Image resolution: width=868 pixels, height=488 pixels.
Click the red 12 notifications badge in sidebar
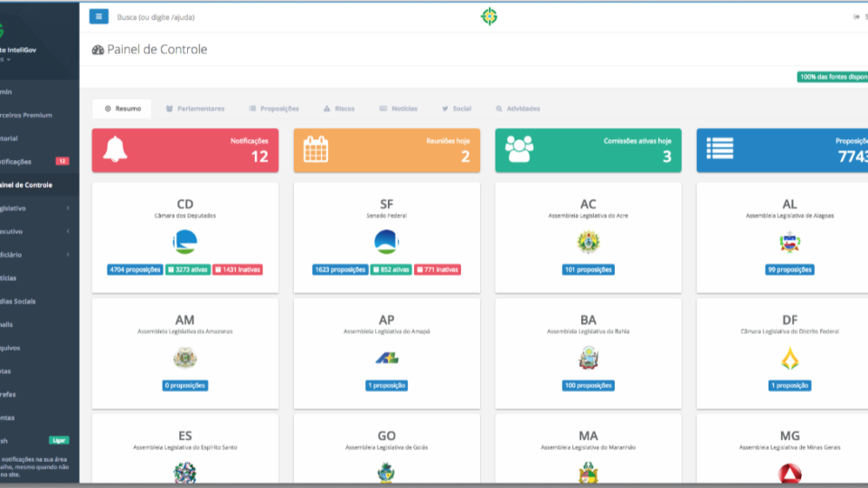click(x=62, y=161)
